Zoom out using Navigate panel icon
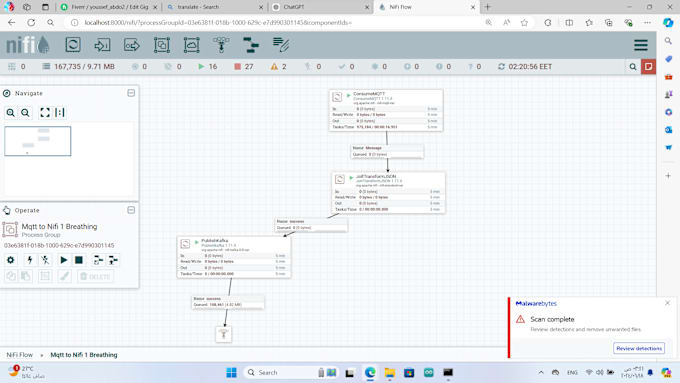Viewport: 680px width, 383px height. point(26,113)
